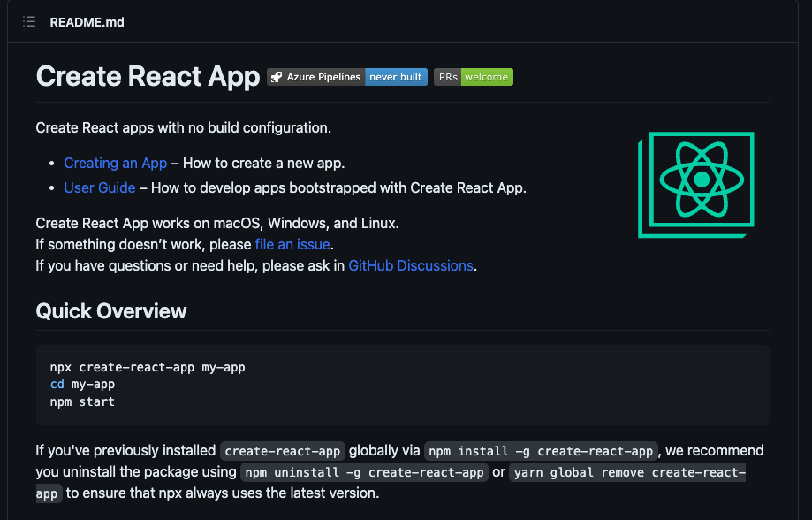The width and height of the screenshot is (812, 520).
Task: Click the PRs welcome badge
Action: tap(474, 77)
